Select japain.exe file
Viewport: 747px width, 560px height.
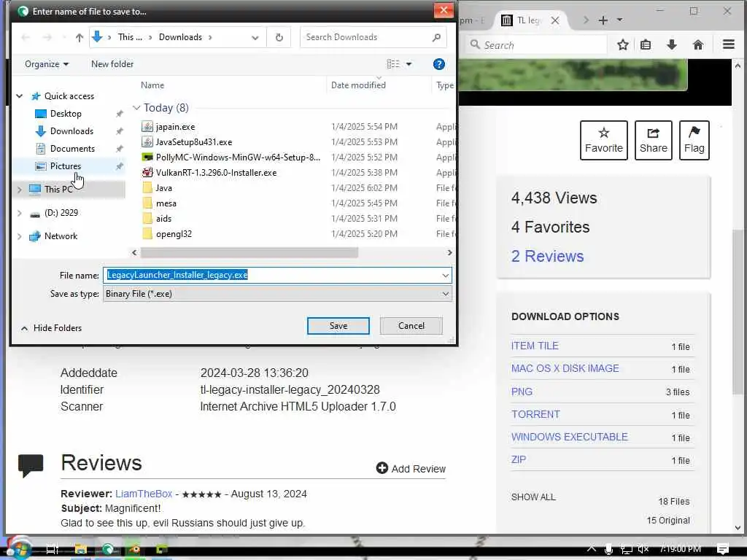(x=175, y=127)
